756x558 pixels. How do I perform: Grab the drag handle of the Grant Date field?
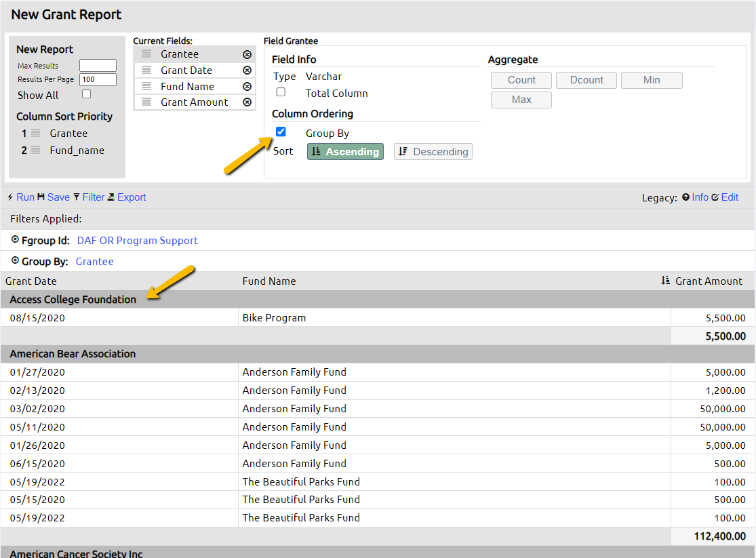coord(146,71)
